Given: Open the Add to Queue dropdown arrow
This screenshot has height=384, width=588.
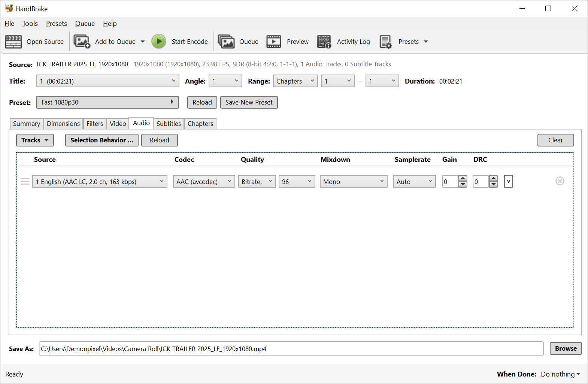Looking at the screenshot, I should coord(143,42).
